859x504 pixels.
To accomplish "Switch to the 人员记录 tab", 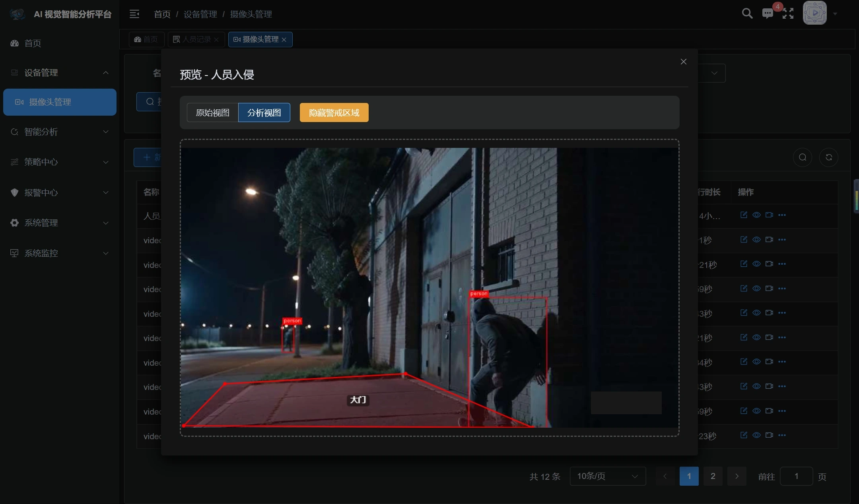I will (x=196, y=39).
